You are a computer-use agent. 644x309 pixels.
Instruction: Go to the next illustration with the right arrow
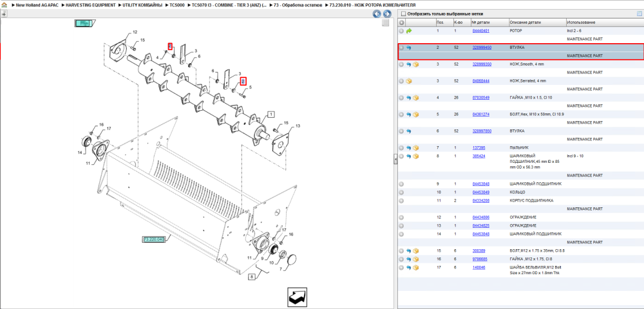click(x=386, y=14)
